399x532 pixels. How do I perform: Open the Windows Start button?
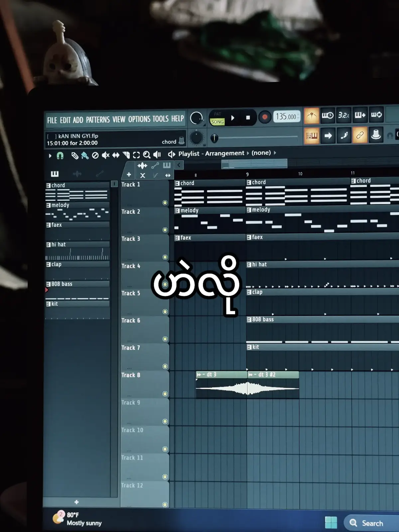pyautogui.click(x=331, y=522)
